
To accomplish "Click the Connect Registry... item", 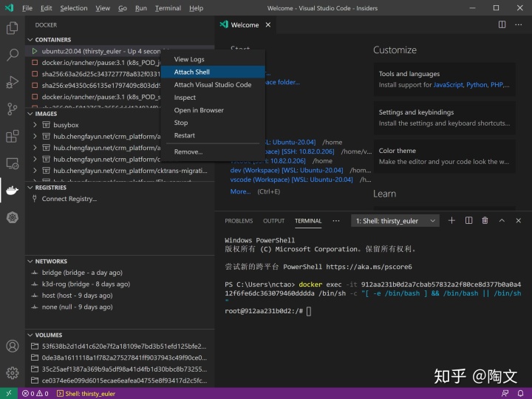I will pos(69,199).
